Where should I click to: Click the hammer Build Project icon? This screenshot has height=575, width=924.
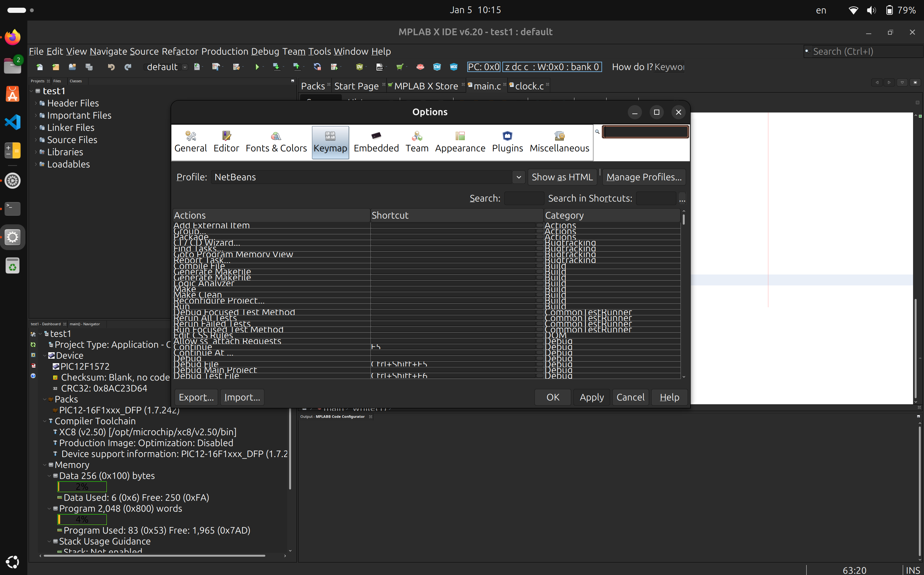(216, 67)
